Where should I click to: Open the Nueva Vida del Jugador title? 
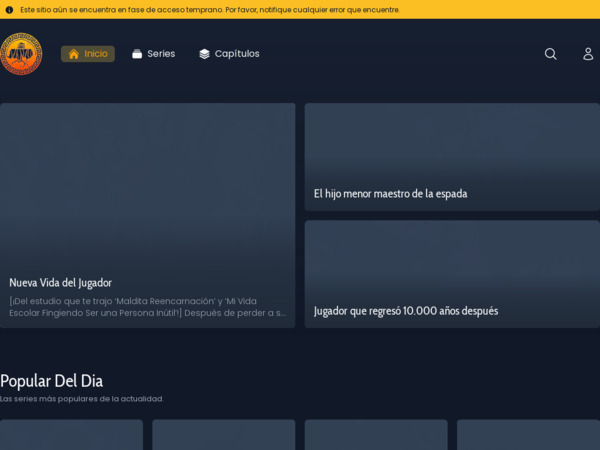60,283
